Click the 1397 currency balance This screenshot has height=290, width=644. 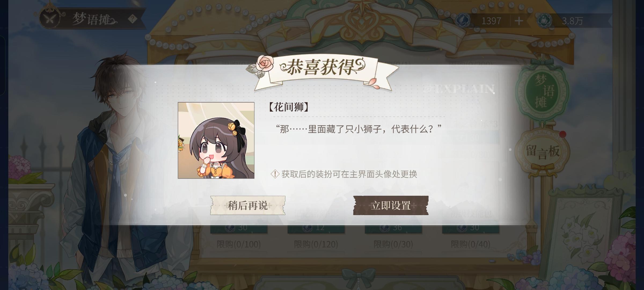pos(491,21)
